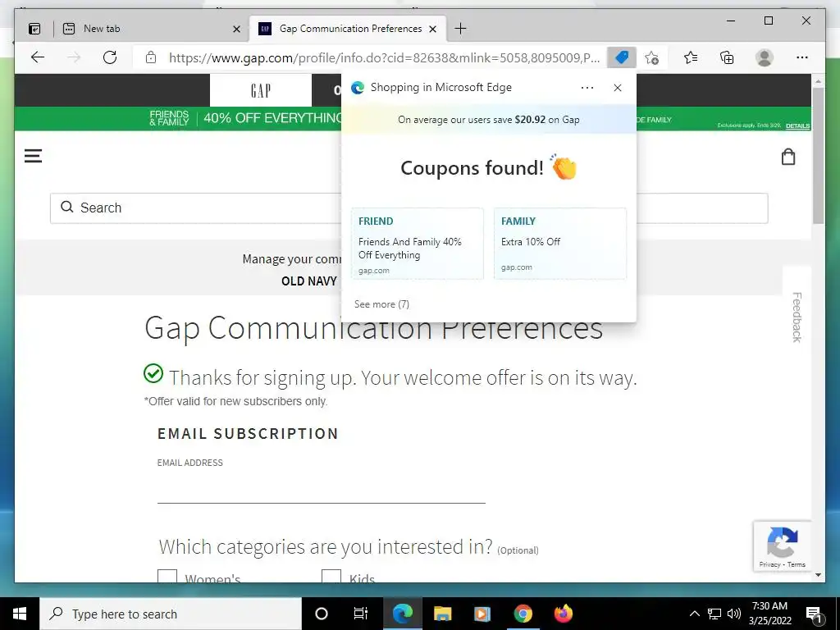
Task: Select the GAP brand tab
Action: pyautogui.click(x=261, y=90)
